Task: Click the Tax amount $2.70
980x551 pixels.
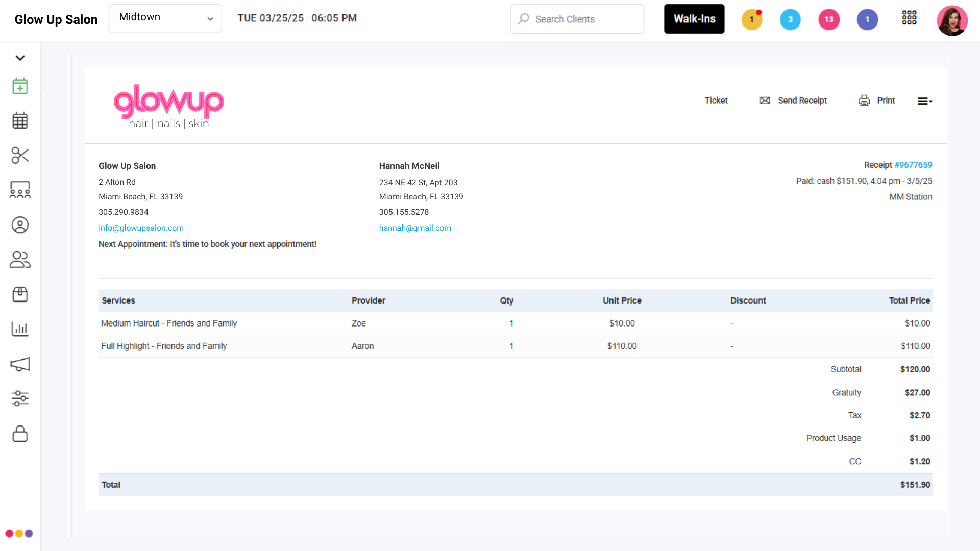Action: (920, 415)
